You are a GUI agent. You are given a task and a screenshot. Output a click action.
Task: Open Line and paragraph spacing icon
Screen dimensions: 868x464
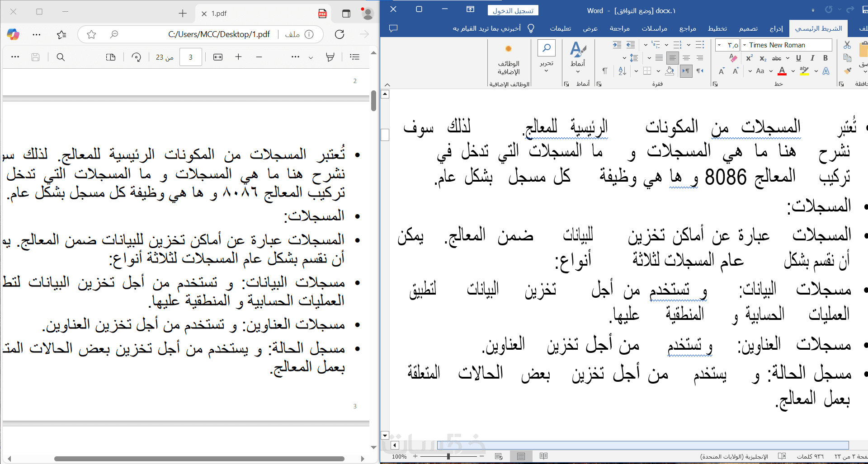(x=634, y=58)
